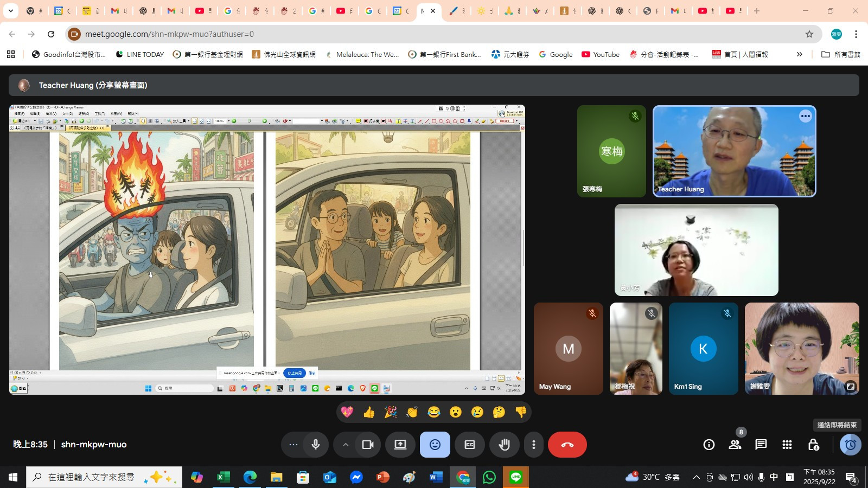Open Excel from the Windows taskbar
This screenshot has height=488, width=868.
pyautogui.click(x=223, y=477)
